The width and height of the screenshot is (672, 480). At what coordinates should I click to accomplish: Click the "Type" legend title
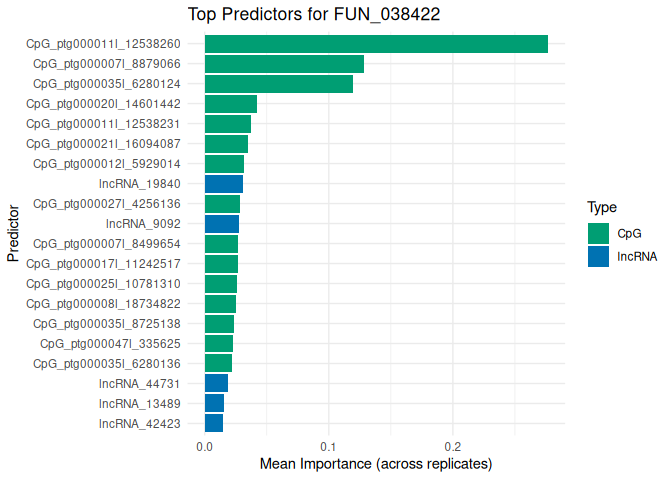[601, 208]
